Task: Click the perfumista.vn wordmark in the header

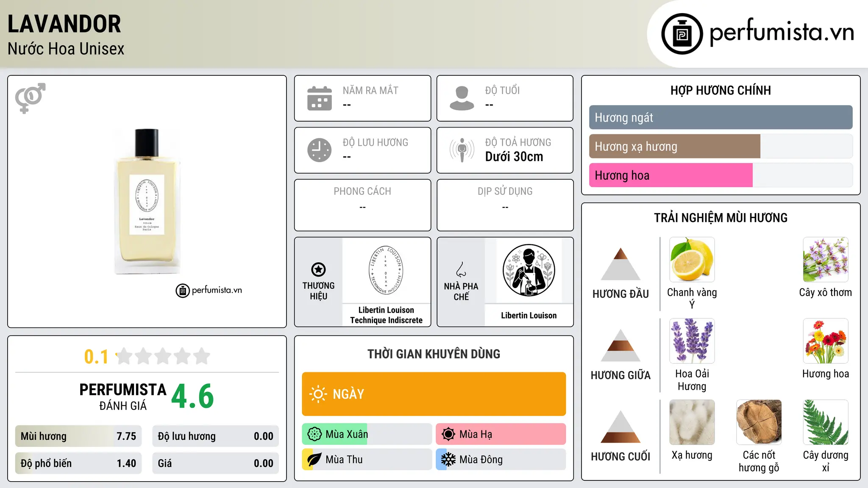Action: click(782, 32)
